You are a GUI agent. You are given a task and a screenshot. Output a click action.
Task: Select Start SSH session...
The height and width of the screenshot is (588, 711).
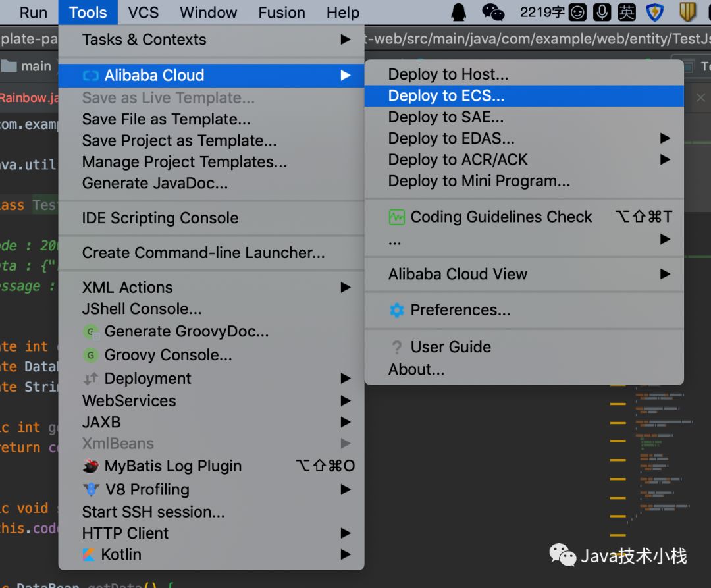pyautogui.click(x=211, y=512)
